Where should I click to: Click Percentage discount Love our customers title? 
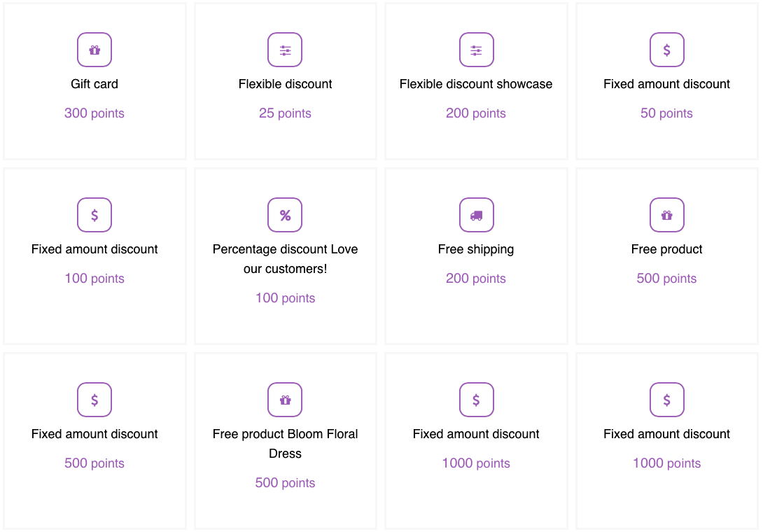[285, 258]
